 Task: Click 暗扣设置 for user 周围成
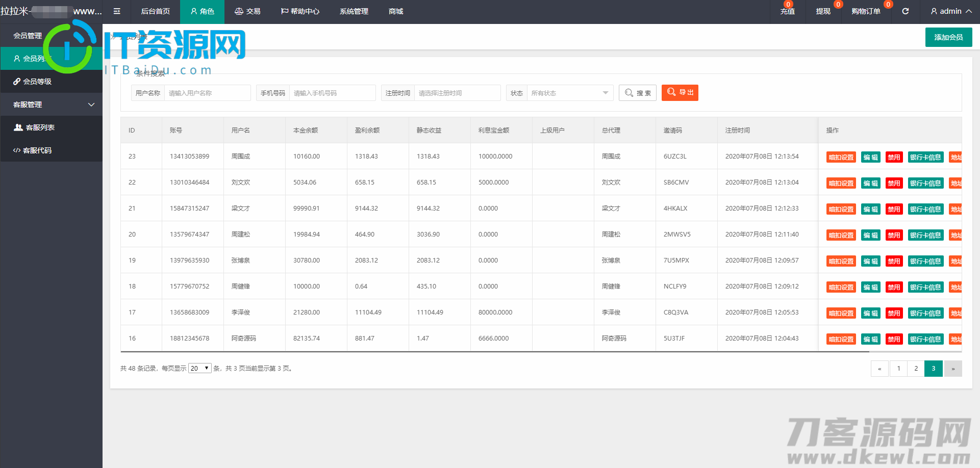(841, 157)
